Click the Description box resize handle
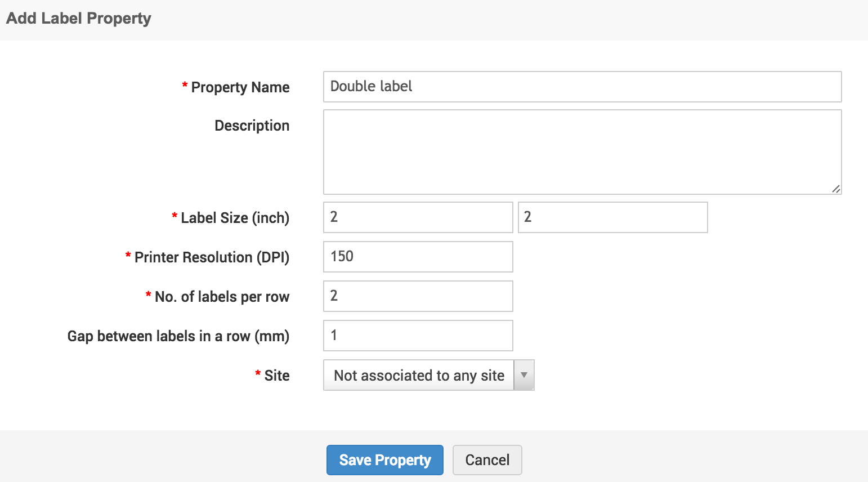Screen dimensions: 868x482 (836, 189)
